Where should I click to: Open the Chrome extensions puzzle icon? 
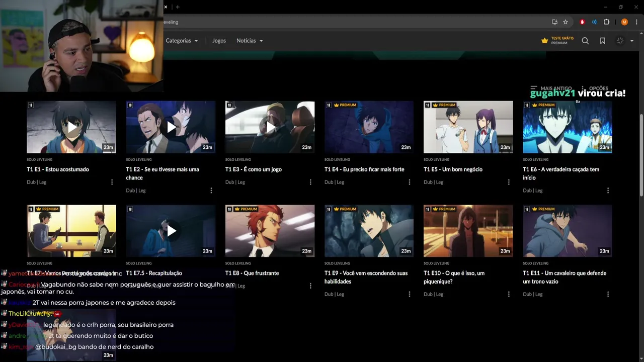pos(607,22)
